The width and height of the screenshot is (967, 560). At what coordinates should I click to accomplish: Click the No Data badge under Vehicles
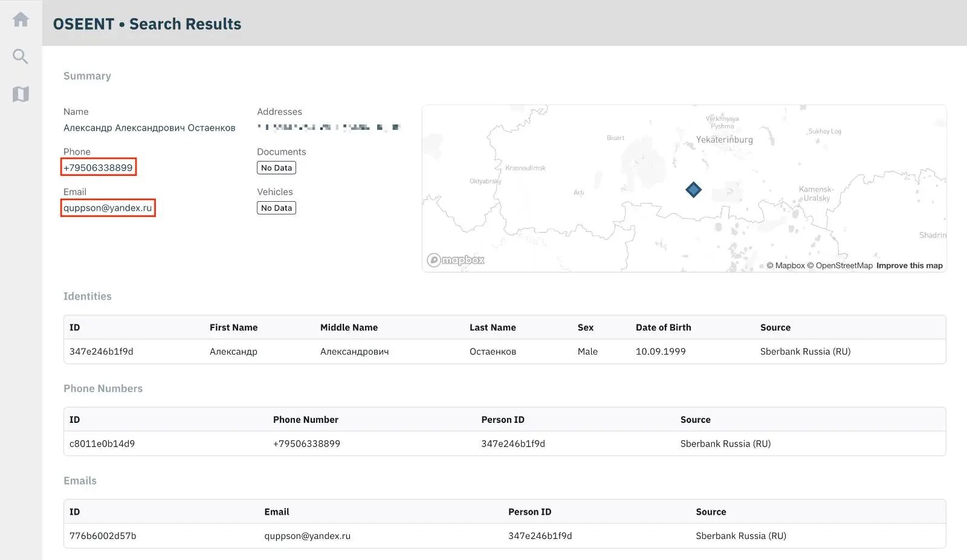click(276, 207)
